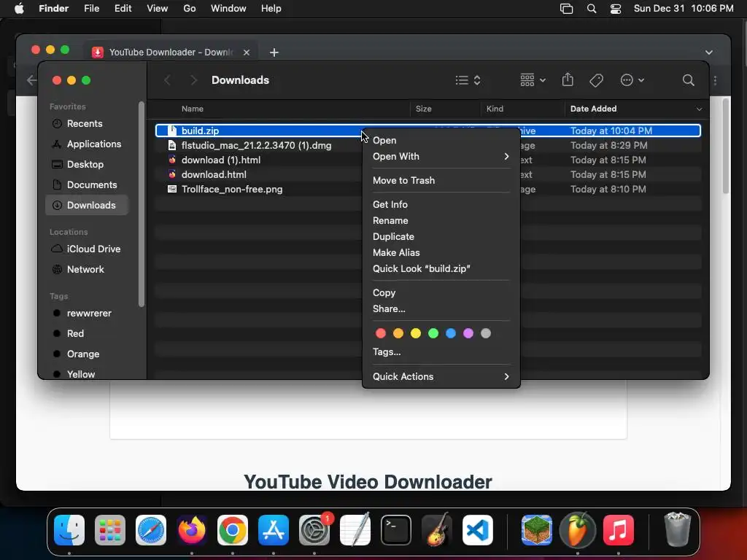Choose Rename in context menu
This screenshot has height=560, width=747.
click(x=441, y=220)
